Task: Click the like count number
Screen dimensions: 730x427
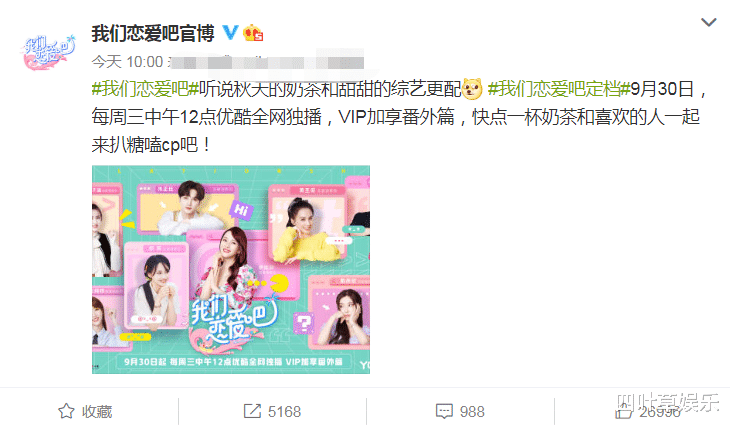Action: pyautogui.click(x=660, y=412)
